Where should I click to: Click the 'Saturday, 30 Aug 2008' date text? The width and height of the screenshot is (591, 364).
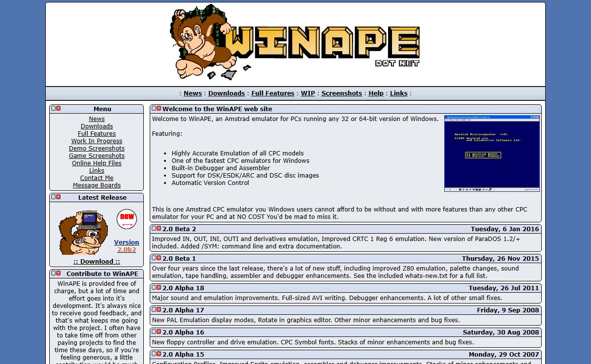point(501,332)
